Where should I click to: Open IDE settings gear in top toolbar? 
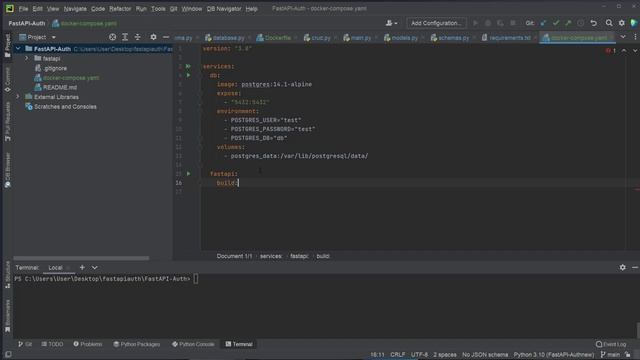pyautogui.click(x=622, y=23)
